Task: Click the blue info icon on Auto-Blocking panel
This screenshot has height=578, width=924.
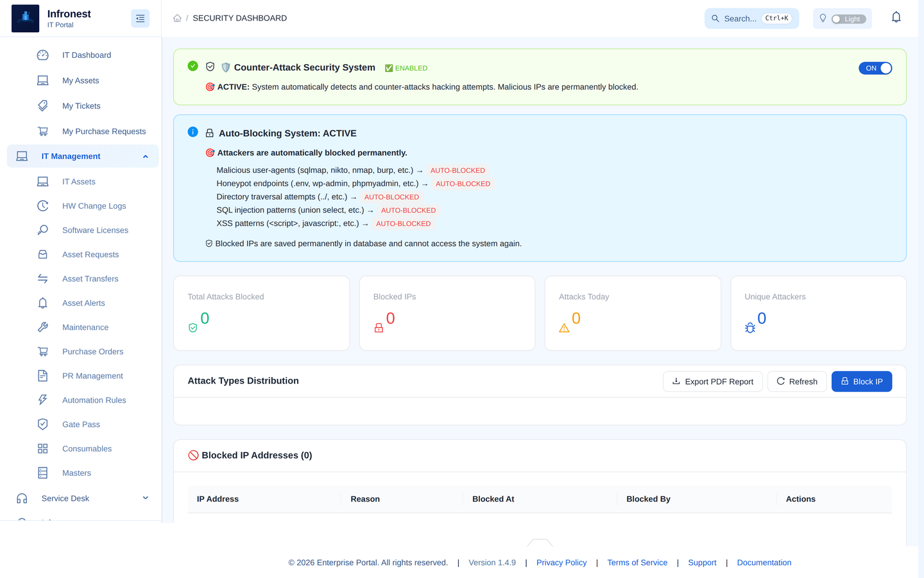Action: (x=193, y=132)
